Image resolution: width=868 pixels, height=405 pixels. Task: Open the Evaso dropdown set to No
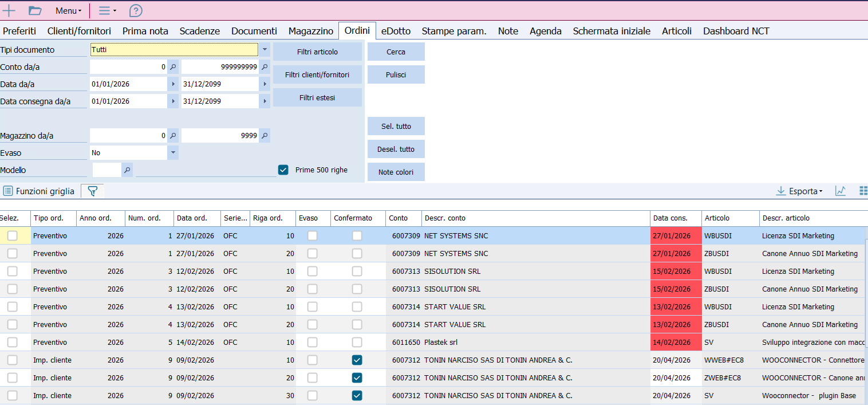[x=173, y=153]
